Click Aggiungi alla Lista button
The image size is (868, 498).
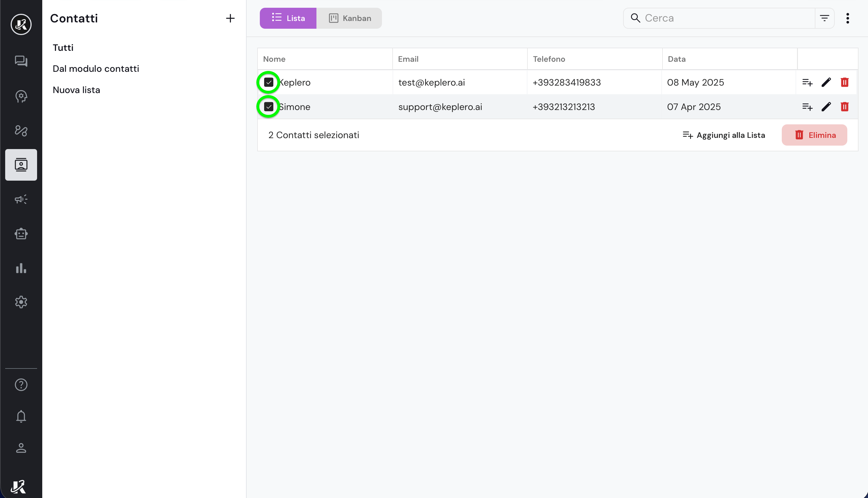coord(723,135)
